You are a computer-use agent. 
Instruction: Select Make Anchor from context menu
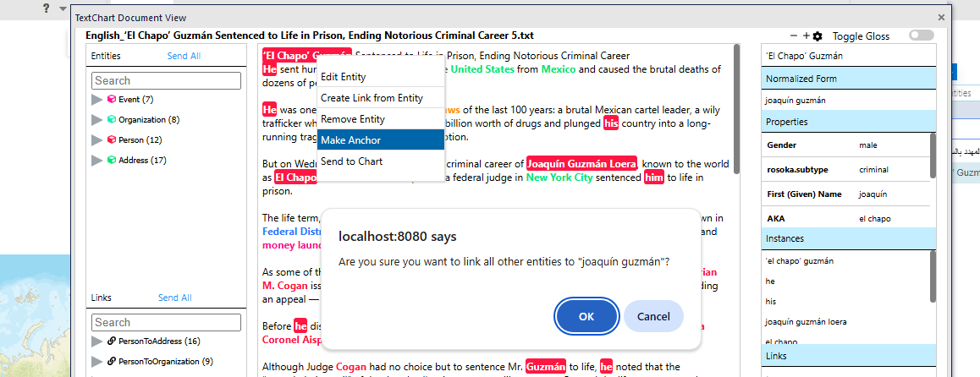[381, 140]
